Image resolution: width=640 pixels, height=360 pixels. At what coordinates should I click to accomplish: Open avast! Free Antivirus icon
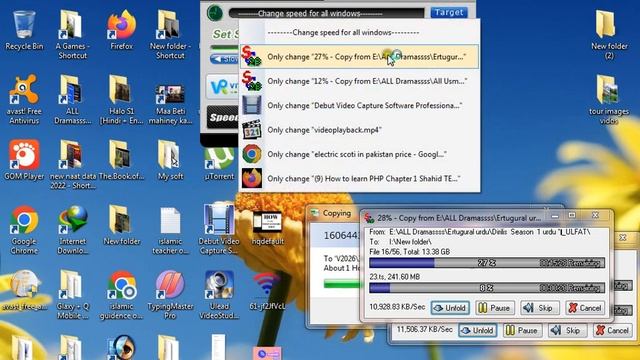(24, 100)
